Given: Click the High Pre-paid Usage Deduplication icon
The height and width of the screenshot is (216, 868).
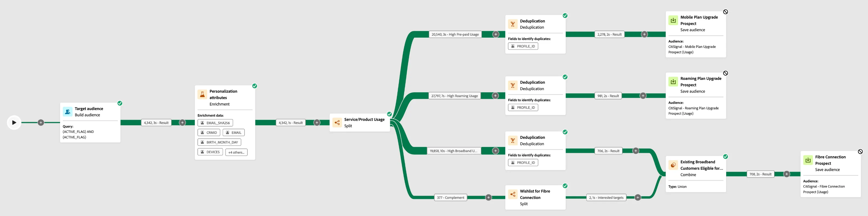Looking at the screenshot, I should 512,24.
